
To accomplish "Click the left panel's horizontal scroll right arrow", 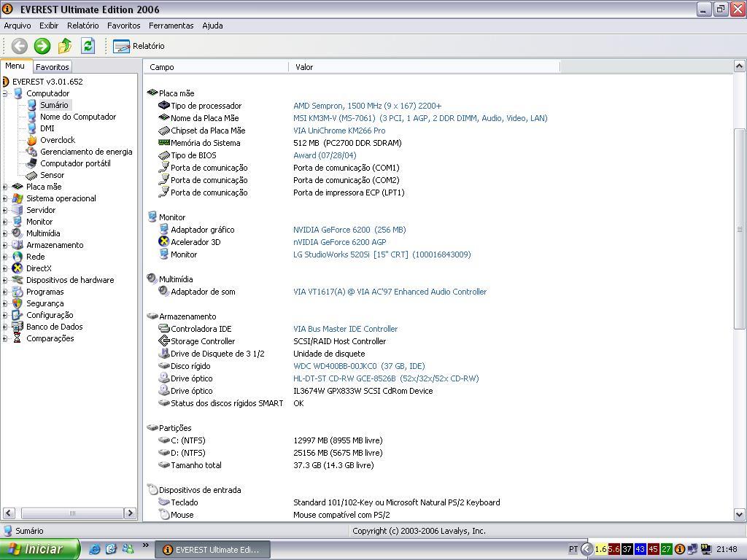I will (130, 513).
